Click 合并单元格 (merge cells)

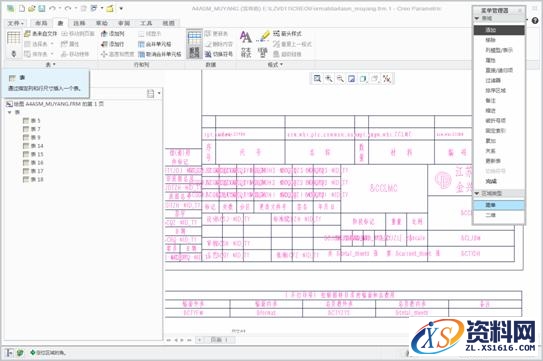(x=155, y=44)
